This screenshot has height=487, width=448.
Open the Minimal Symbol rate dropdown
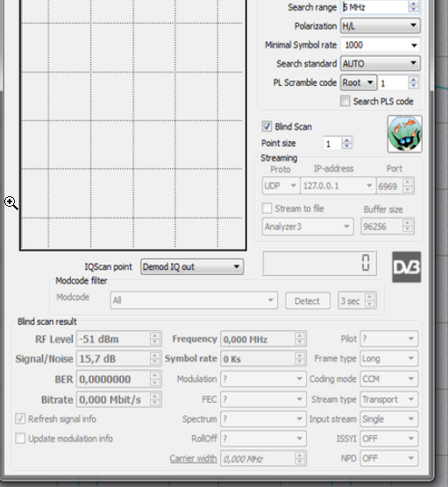point(380,45)
